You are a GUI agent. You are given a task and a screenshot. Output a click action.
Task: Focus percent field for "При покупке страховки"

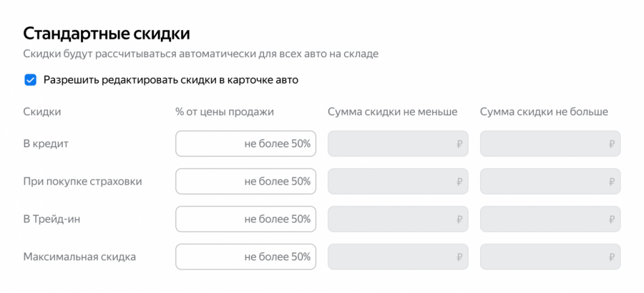pyautogui.click(x=245, y=182)
